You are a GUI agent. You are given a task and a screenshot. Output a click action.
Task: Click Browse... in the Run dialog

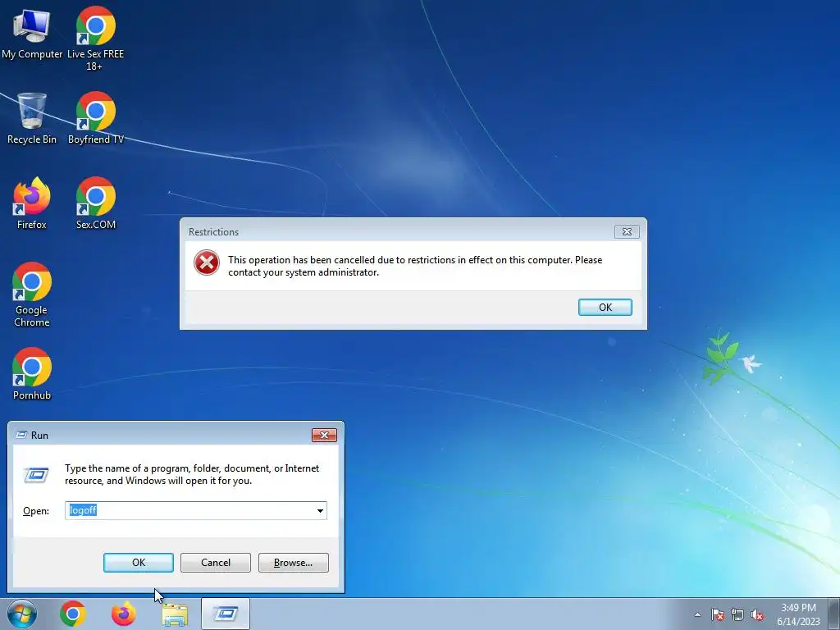(293, 563)
